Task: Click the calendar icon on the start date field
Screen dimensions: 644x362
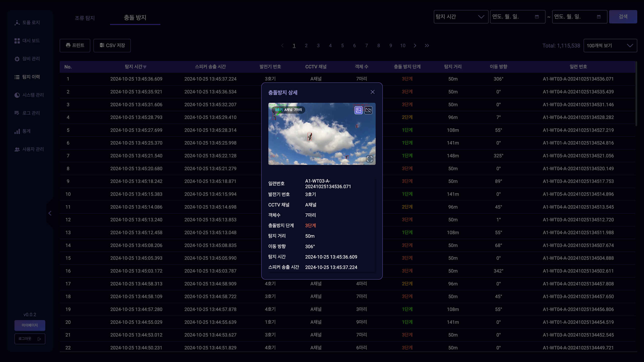Action: (x=537, y=17)
